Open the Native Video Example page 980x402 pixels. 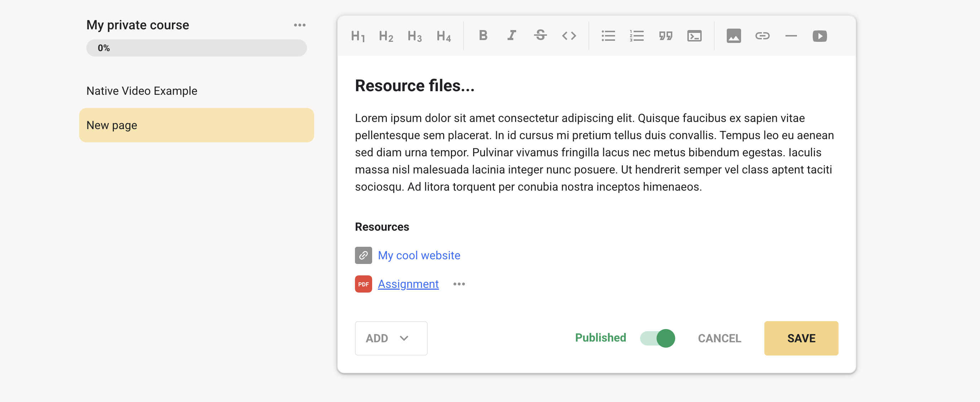141,91
